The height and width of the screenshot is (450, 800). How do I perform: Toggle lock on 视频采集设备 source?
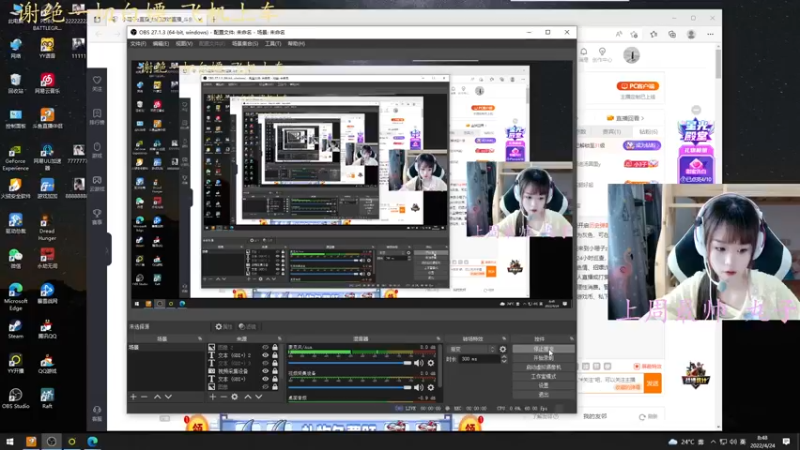(x=275, y=371)
